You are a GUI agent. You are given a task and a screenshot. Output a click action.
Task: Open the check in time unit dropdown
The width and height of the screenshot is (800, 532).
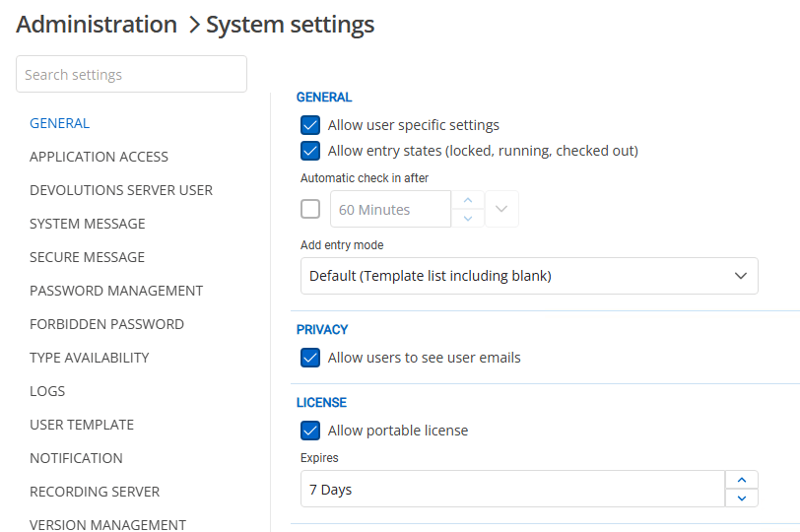(501, 209)
